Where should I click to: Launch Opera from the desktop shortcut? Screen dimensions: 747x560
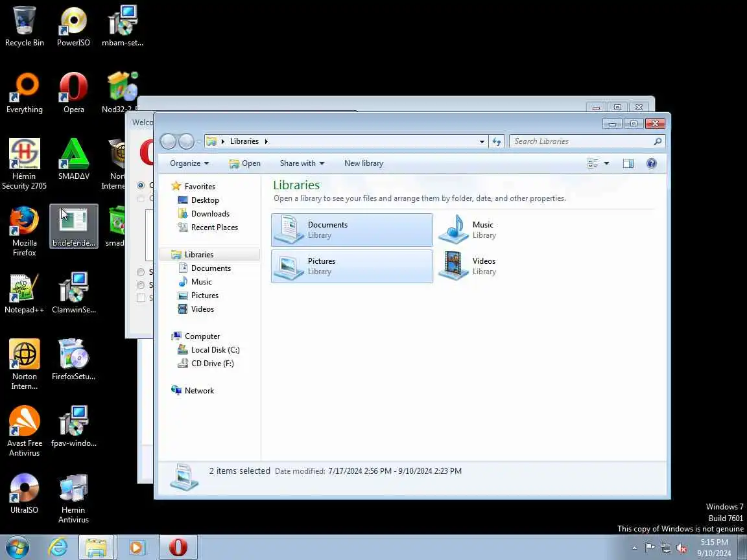coord(73,93)
